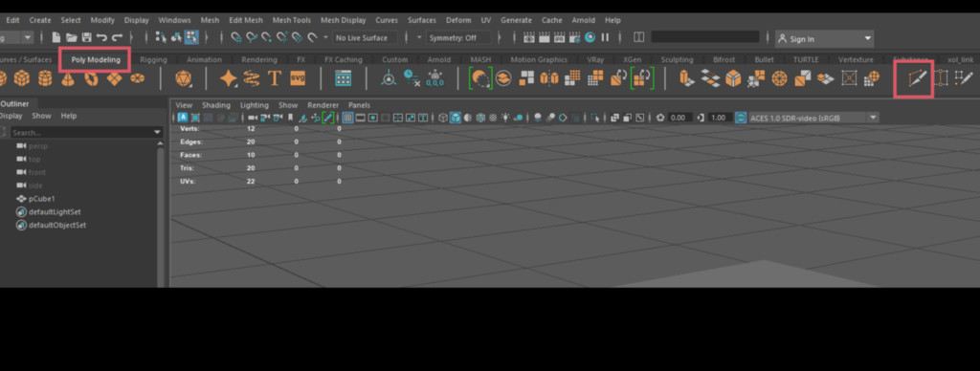Viewport: 980px width, 371px height.
Task: Open the viewport Shading menu
Action: coord(216,105)
